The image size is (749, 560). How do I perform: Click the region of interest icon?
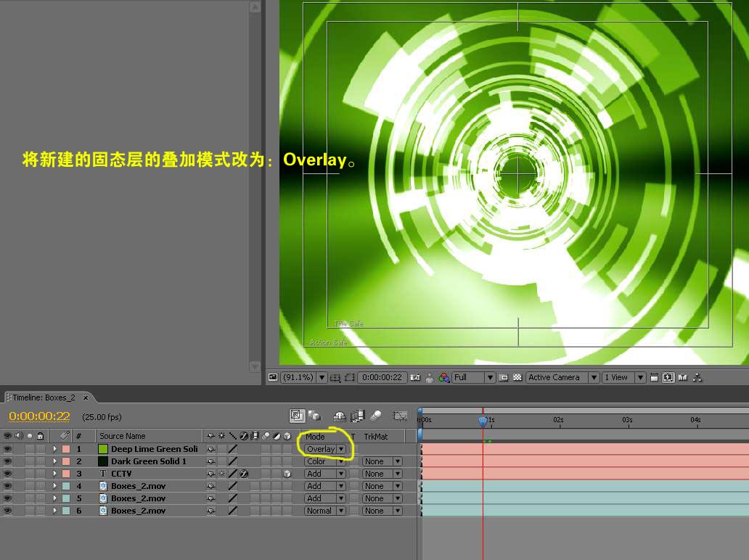[350, 377]
